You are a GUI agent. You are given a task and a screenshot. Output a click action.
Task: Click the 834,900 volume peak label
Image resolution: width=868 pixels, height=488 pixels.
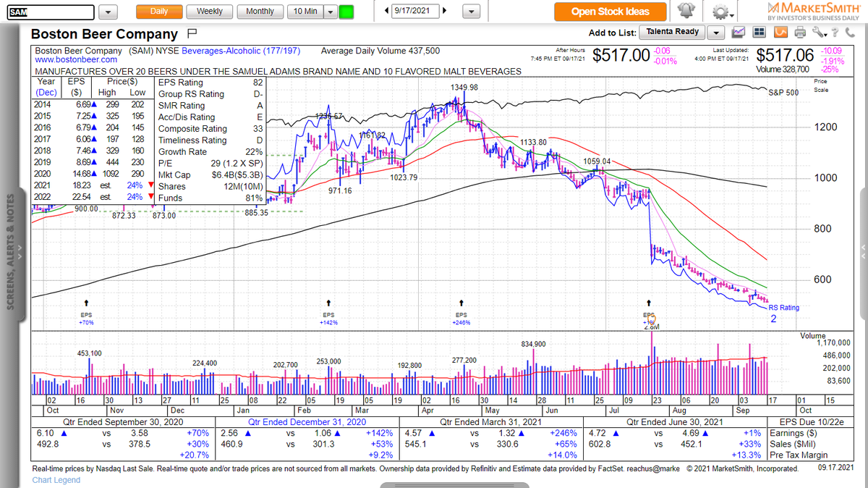click(x=534, y=343)
